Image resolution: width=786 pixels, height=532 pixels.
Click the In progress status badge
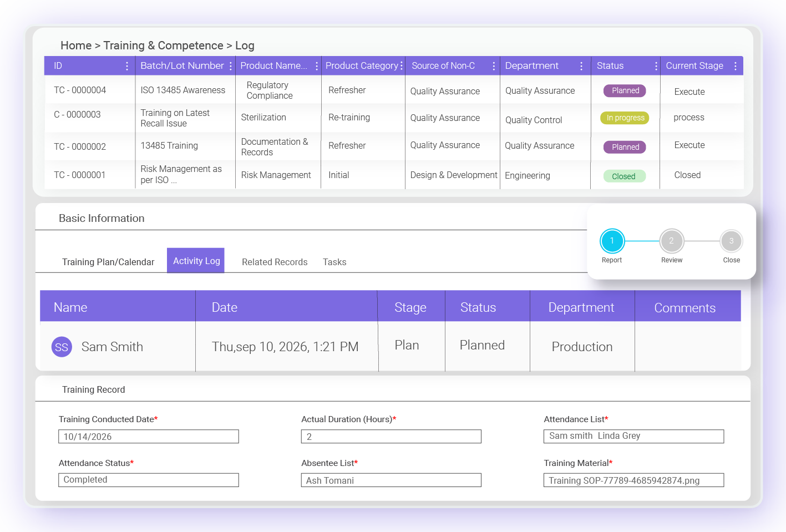[625, 118]
